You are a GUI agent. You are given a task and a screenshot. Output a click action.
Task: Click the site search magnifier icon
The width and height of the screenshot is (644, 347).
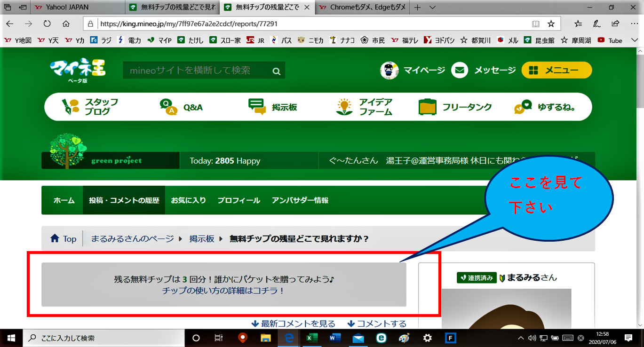277,71
